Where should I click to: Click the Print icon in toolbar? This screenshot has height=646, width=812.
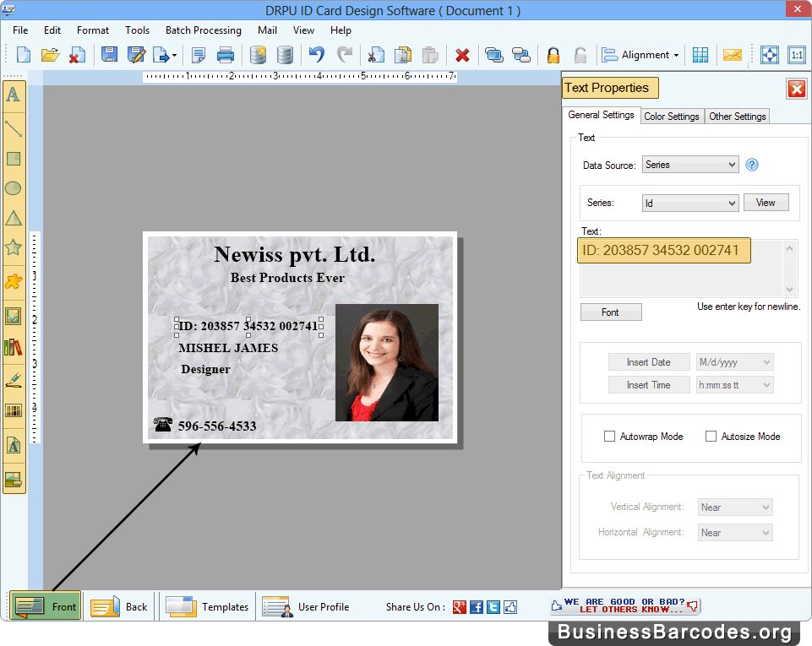pyautogui.click(x=226, y=56)
